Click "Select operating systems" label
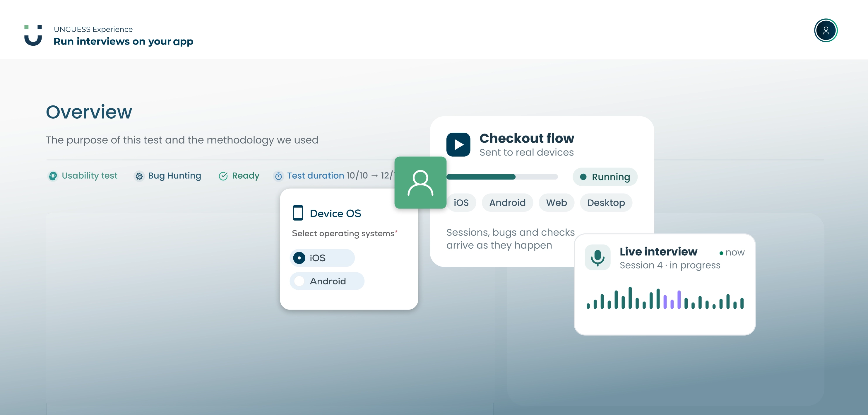This screenshot has height=415, width=868. click(x=344, y=233)
